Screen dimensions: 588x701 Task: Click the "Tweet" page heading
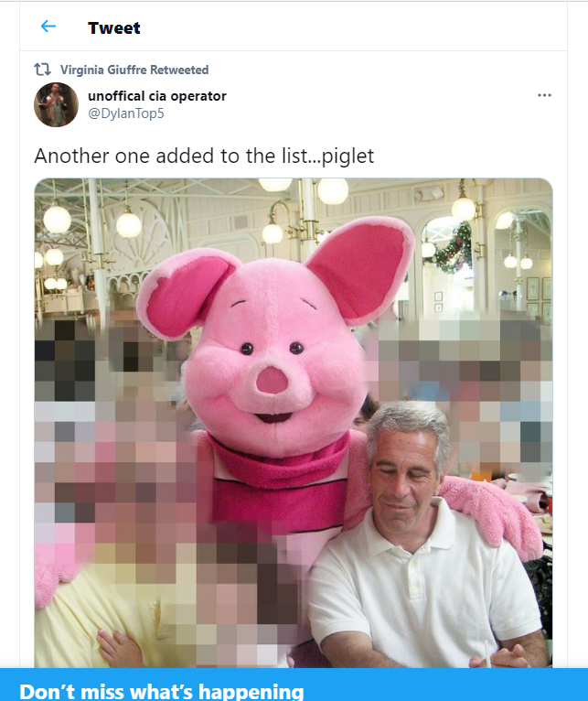(114, 27)
